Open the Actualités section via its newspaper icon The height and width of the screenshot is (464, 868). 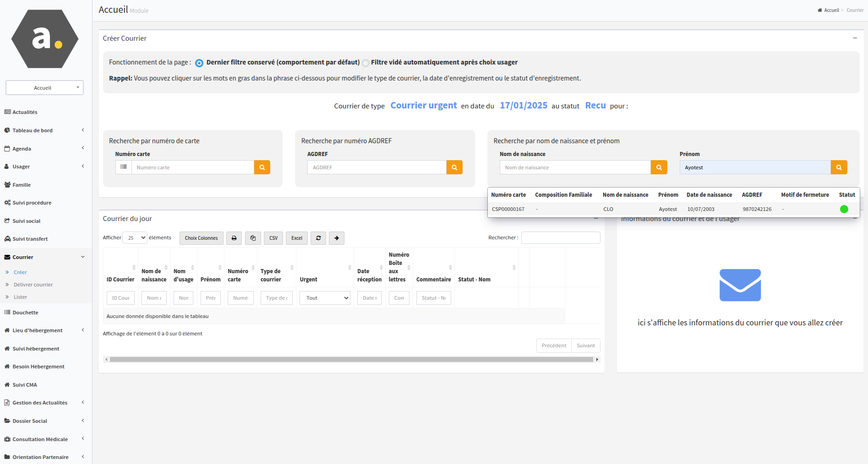7,112
